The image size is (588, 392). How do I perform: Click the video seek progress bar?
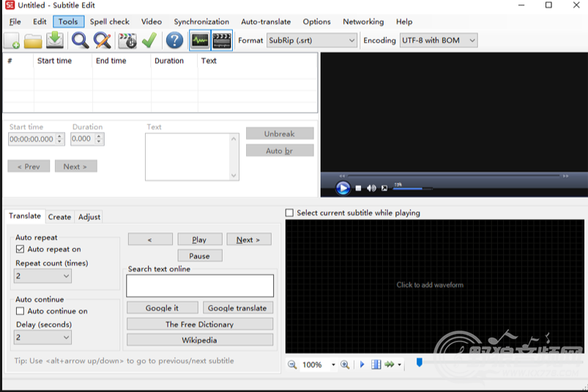coord(454,176)
